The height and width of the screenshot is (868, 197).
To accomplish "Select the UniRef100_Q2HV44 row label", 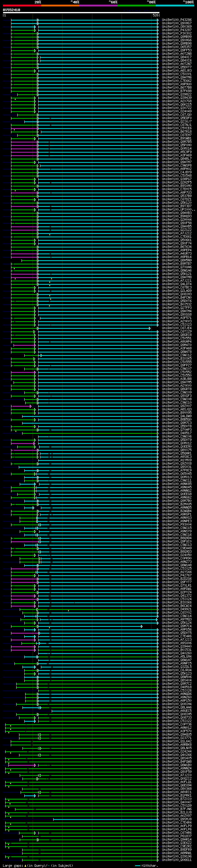I will (x=177, y=220).
